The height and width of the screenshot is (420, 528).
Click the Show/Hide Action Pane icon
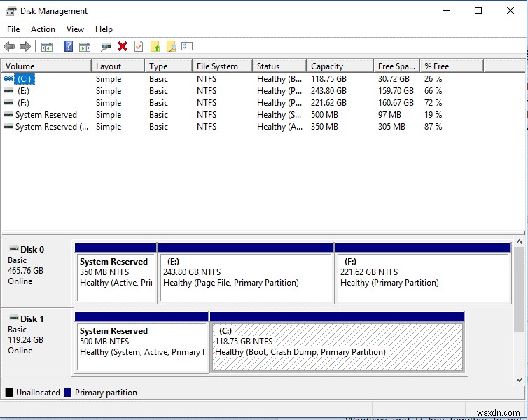[85, 47]
